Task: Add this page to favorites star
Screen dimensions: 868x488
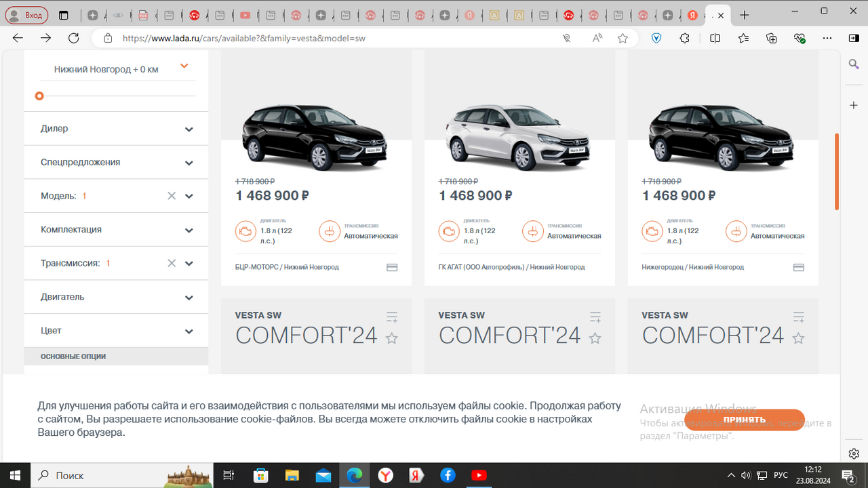Action: [x=623, y=39]
